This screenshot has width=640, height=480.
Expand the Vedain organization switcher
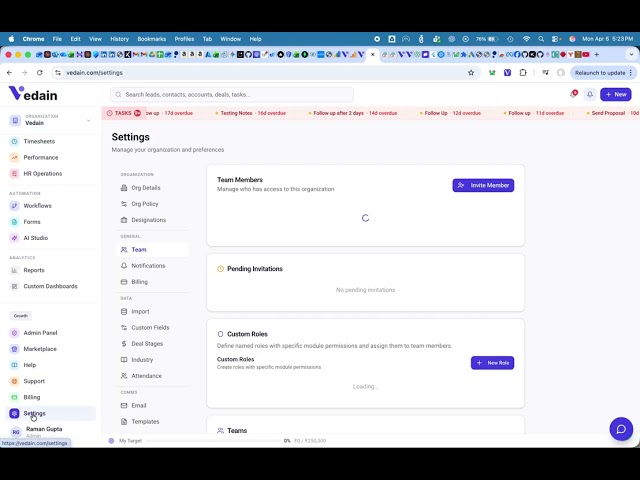pyautogui.click(x=51, y=120)
